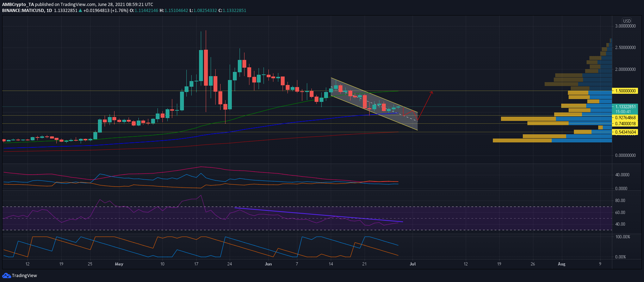644x282 pixels.
Task: Click the Jun label on time axis
Action: pos(268,264)
